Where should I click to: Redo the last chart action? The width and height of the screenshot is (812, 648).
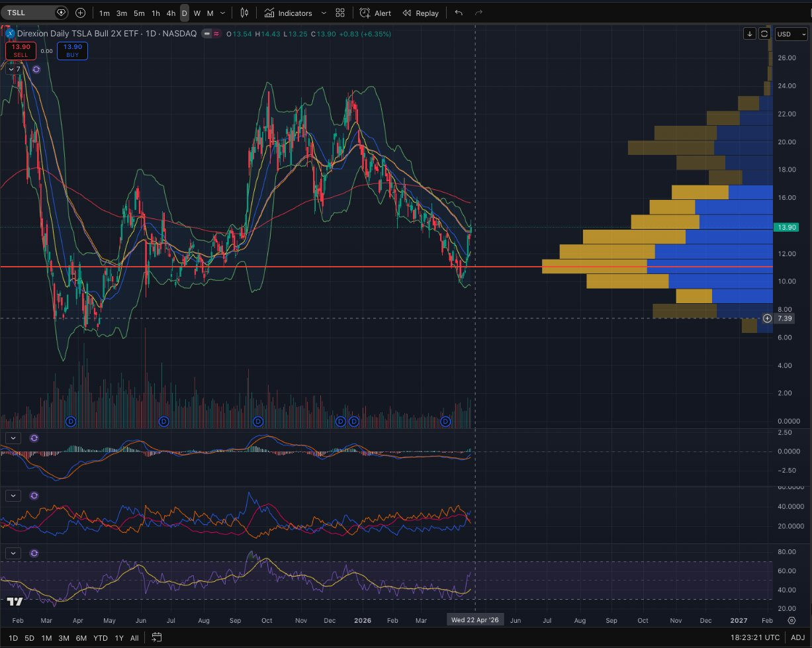(479, 13)
